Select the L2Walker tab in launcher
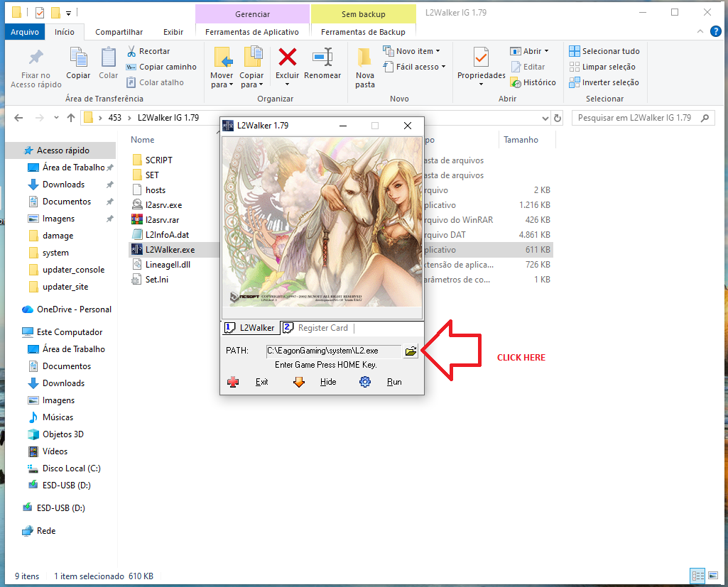 click(x=250, y=328)
